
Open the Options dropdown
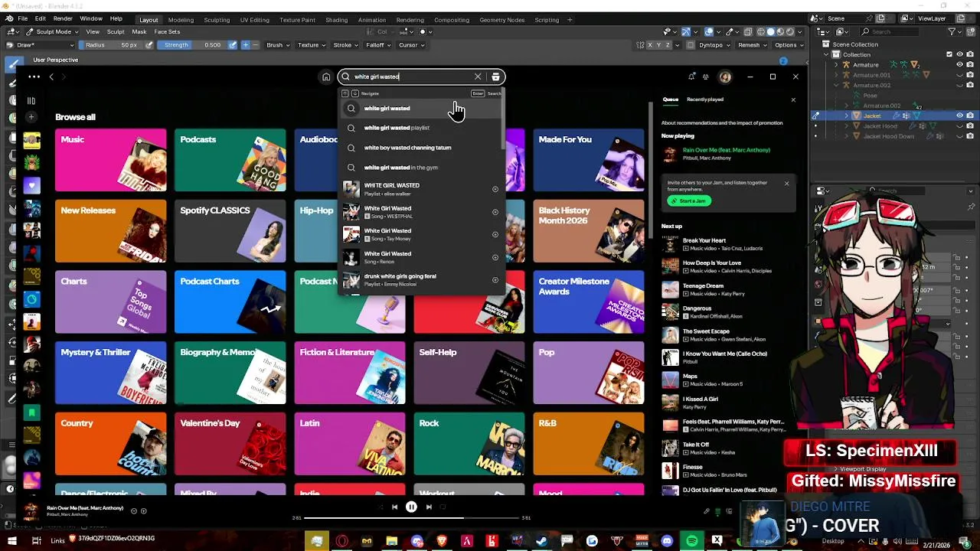pyautogui.click(x=789, y=45)
